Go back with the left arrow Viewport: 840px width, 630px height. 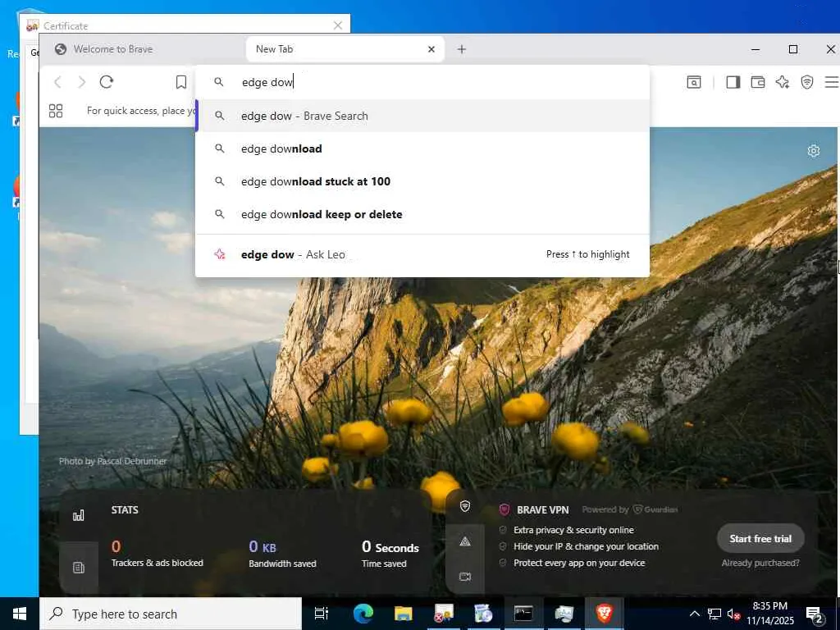[58, 82]
